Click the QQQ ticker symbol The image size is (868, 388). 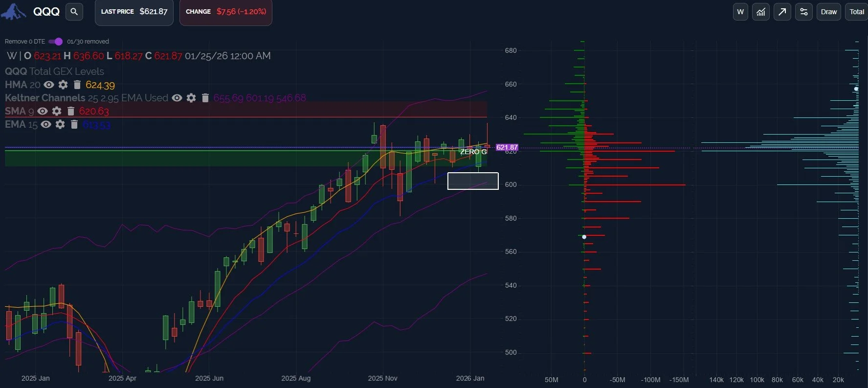click(x=46, y=12)
